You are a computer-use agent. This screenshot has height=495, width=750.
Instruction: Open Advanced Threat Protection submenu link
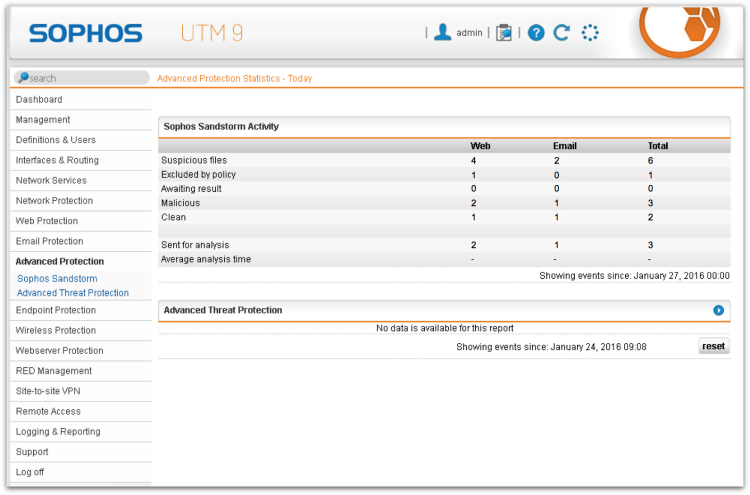(x=73, y=293)
